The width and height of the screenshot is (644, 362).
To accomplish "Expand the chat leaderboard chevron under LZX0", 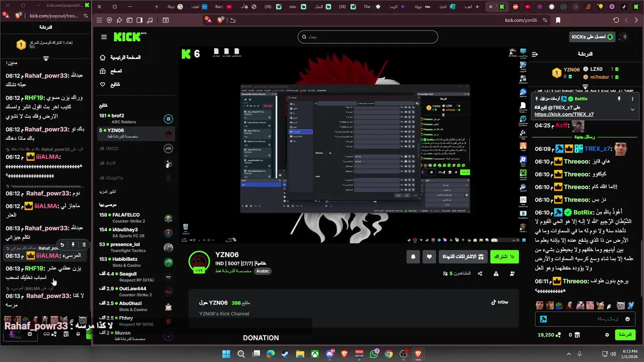I will pyautogui.click(x=585, y=87).
